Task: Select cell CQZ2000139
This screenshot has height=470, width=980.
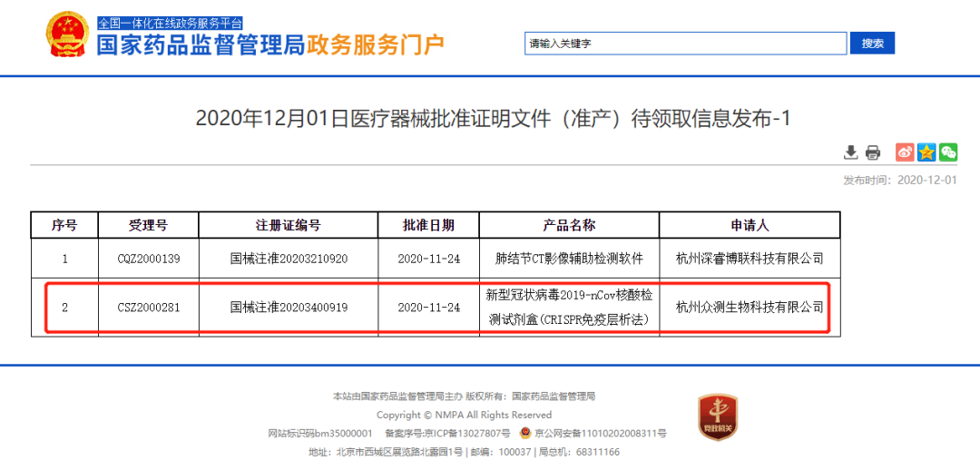Action: click(x=148, y=258)
